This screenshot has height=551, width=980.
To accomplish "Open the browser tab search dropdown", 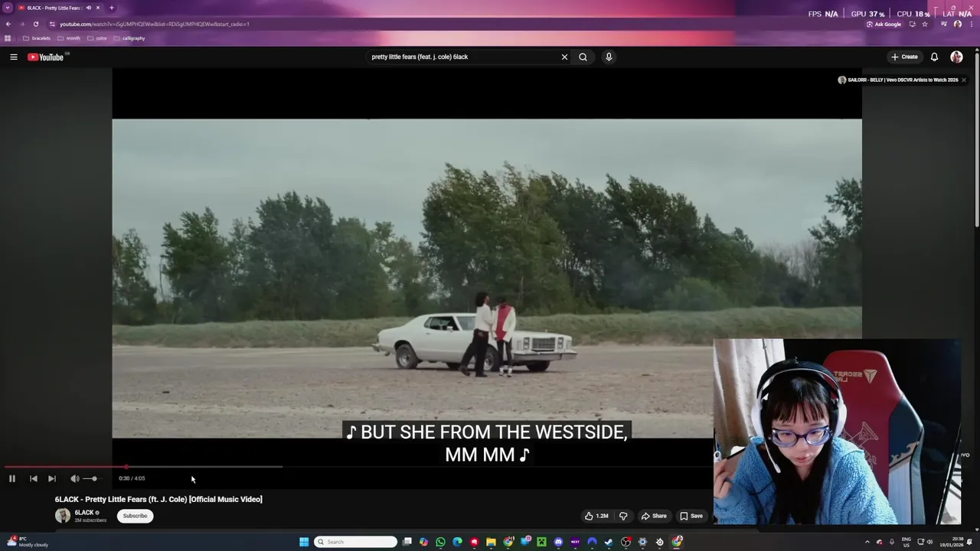I will click(8, 8).
